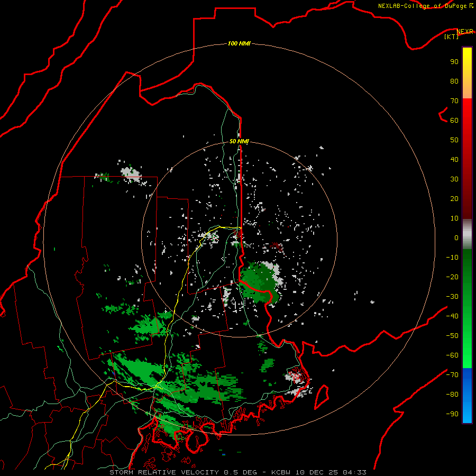Click the -30 value on the velocity scale

(x=452, y=297)
